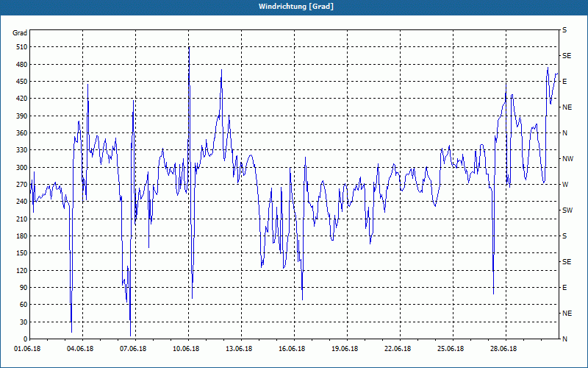Click the 13.06.18 date label

[238, 349]
